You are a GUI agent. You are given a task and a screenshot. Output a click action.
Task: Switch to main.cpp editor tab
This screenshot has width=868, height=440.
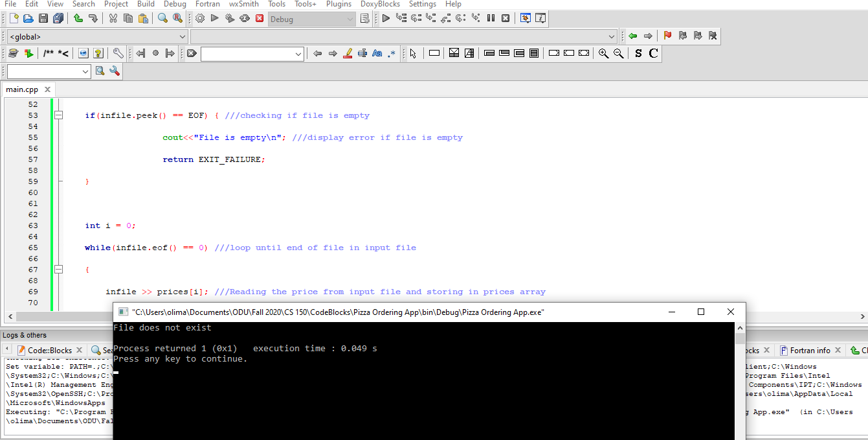click(22, 89)
